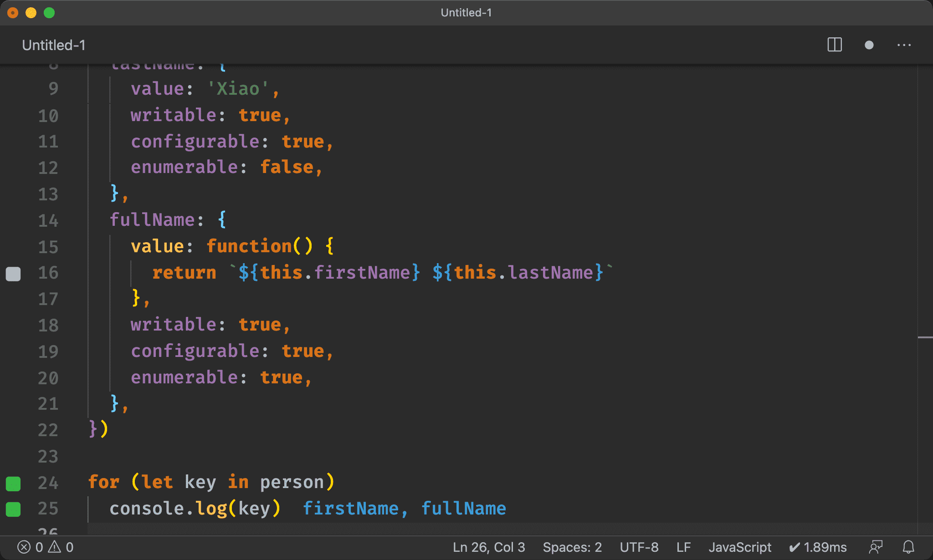Select the Untitled-1 editor tab
933x560 pixels.
(x=54, y=45)
